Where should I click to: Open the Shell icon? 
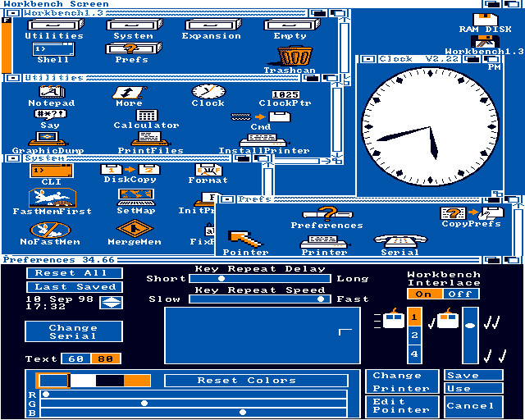(x=53, y=49)
